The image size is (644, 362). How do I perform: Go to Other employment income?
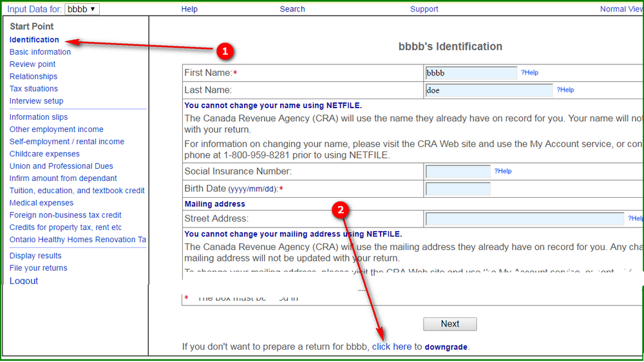(x=57, y=129)
